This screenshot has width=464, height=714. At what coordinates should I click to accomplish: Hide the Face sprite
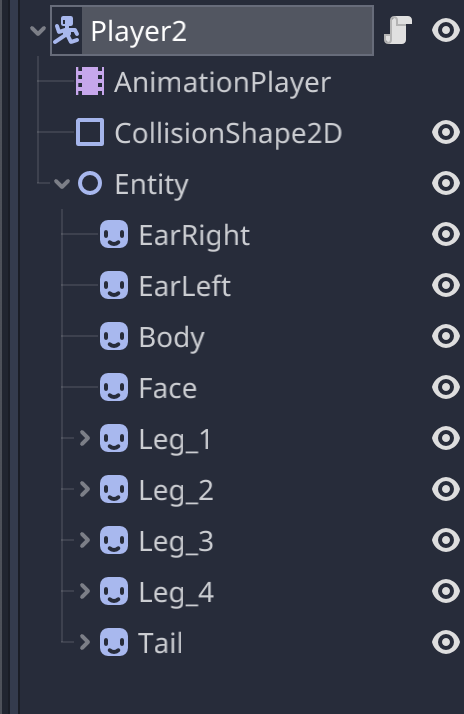(x=446, y=388)
